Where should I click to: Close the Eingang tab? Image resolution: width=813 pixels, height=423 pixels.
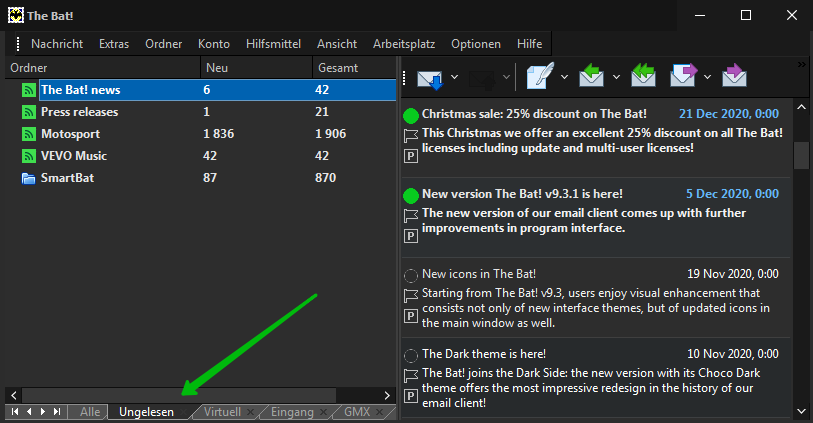point(323,412)
